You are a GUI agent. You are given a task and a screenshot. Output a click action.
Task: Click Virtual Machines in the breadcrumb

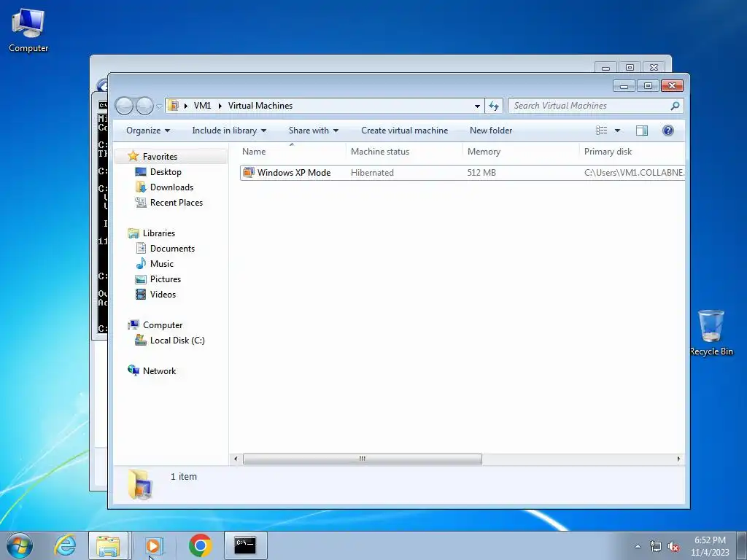point(260,106)
